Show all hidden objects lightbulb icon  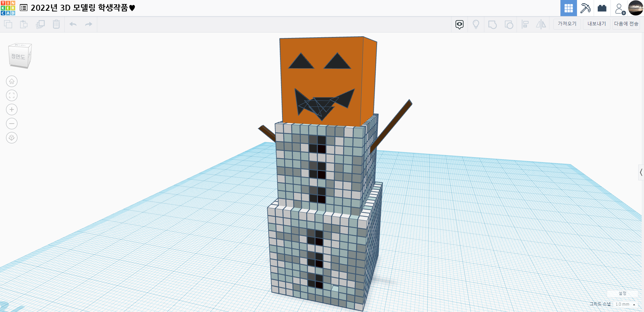pyautogui.click(x=476, y=25)
